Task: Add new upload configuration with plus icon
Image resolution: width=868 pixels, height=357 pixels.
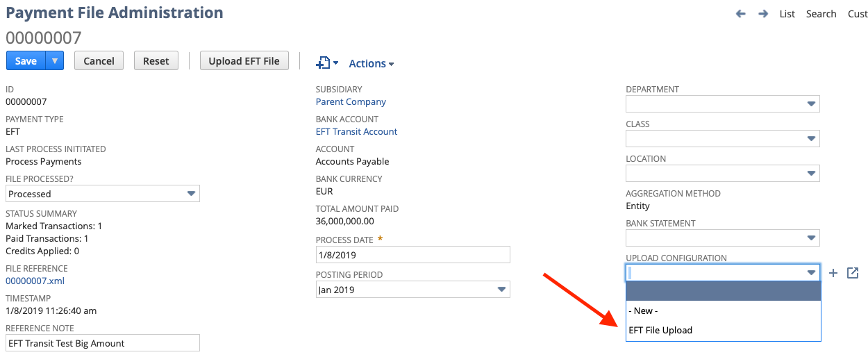Action: click(834, 273)
